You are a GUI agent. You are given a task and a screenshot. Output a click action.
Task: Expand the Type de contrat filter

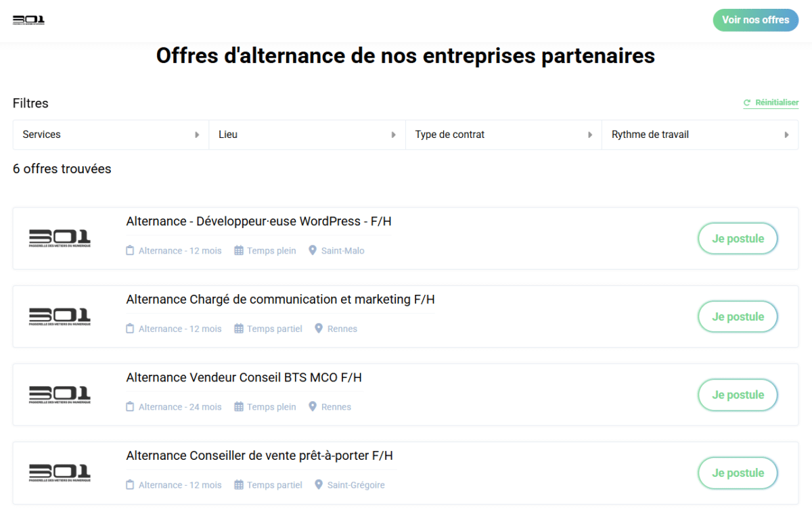[503, 135]
